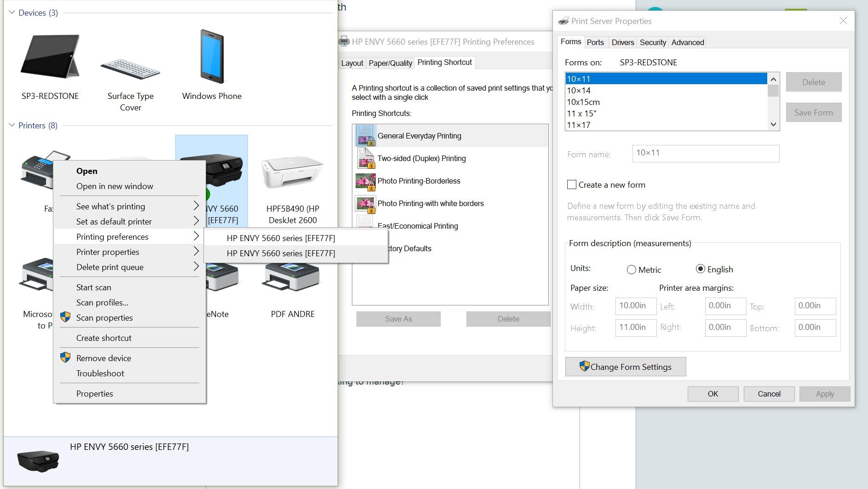
Task: Click Cancel in Print Server Properties
Action: (769, 394)
